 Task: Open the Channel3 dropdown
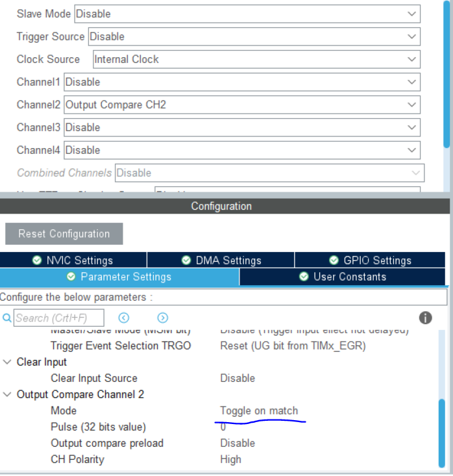tap(242, 127)
